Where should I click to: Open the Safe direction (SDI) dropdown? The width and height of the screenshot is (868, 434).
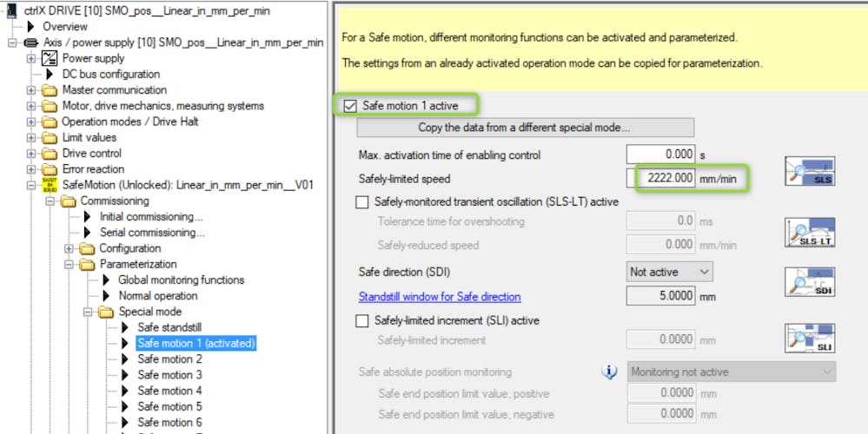click(669, 272)
